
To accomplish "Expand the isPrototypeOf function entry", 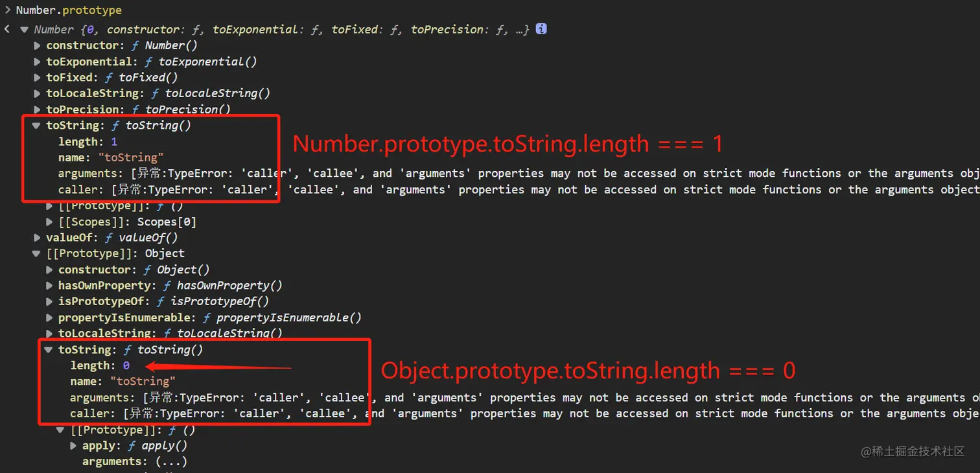I will pyautogui.click(x=49, y=302).
